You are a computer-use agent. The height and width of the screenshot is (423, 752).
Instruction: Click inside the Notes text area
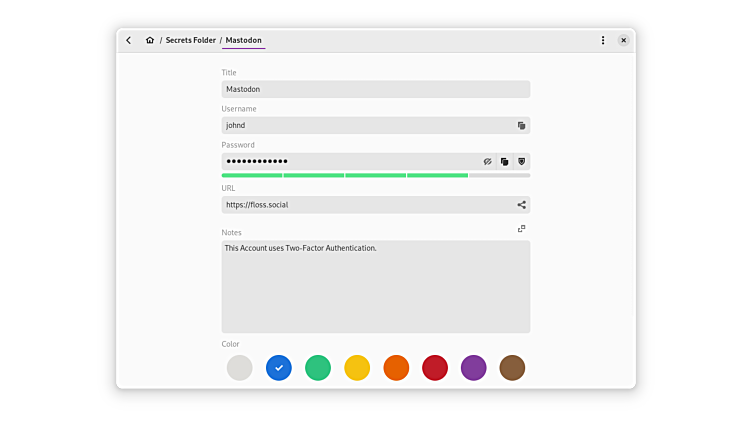[x=375, y=290]
